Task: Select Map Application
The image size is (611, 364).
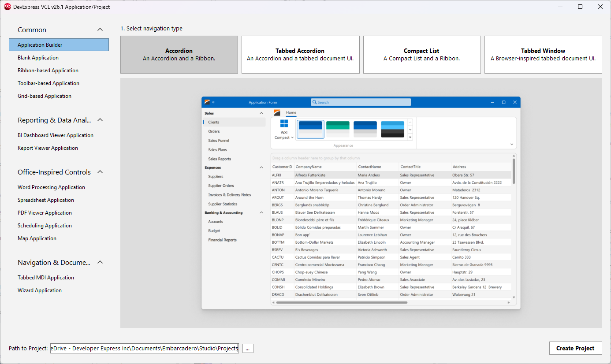Action: pos(59,238)
